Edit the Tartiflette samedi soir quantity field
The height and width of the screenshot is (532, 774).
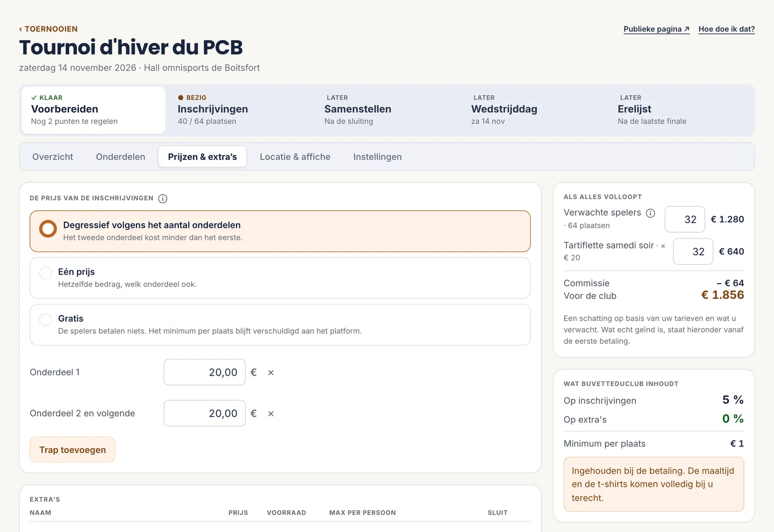pos(693,251)
